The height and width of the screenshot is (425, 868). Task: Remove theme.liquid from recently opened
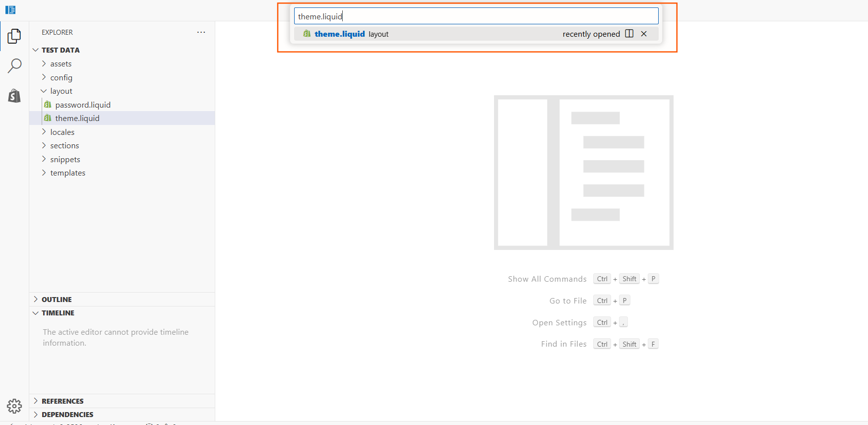(644, 34)
